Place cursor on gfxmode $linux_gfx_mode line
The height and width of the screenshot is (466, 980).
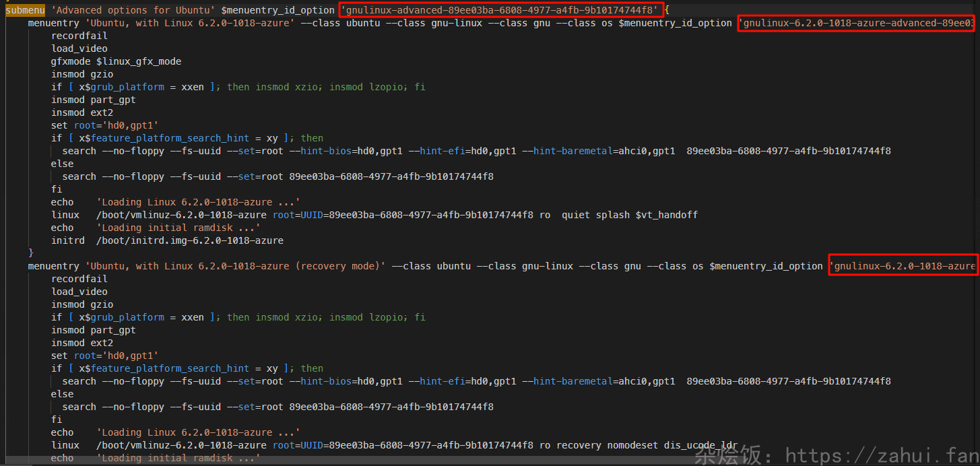pyautogui.click(x=116, y=61)
